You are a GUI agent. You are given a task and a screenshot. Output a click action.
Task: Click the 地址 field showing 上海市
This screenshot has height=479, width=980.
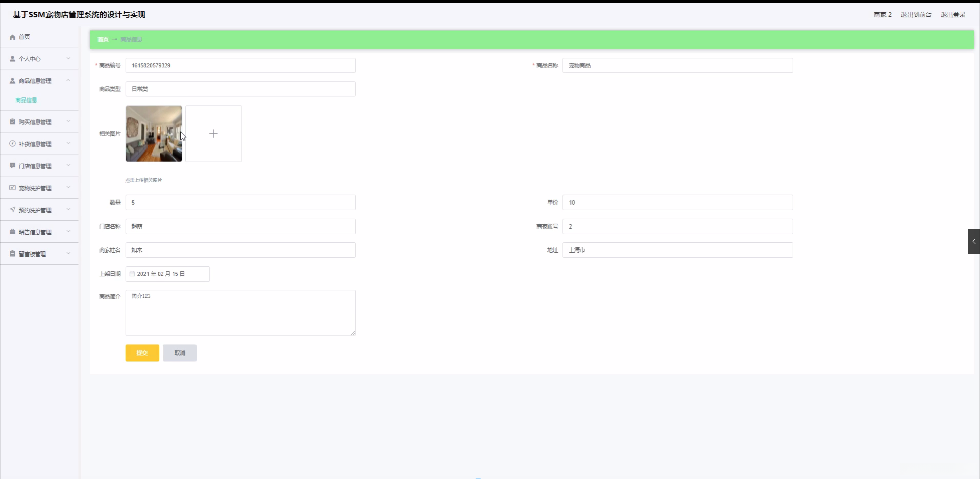tap(678, 250)
